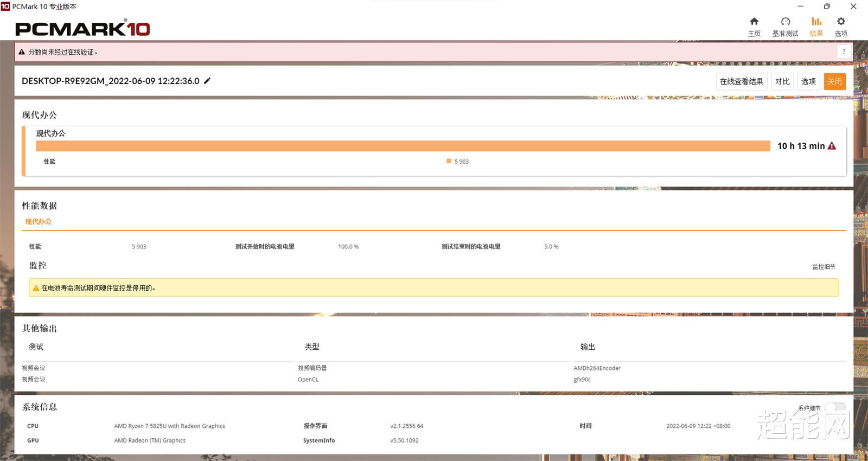Click the orange 现代办公 battery life bar

pyautogui.click(x=403, y=146)
